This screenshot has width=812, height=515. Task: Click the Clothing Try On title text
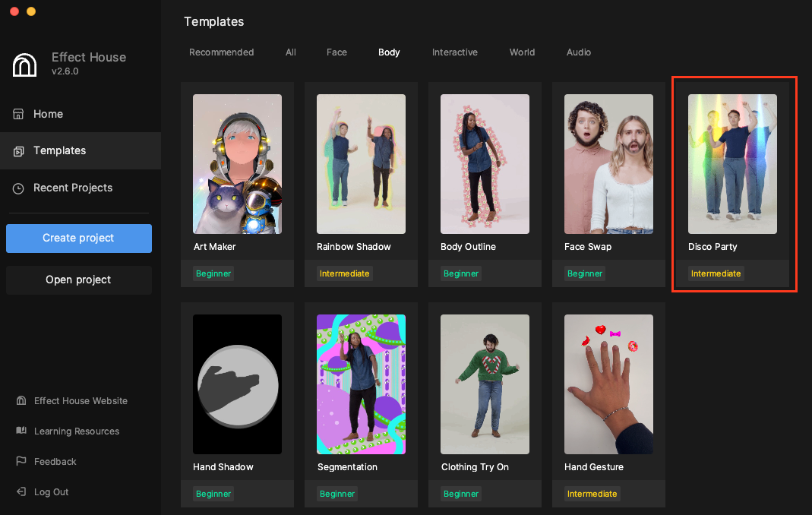pos(475,467)
